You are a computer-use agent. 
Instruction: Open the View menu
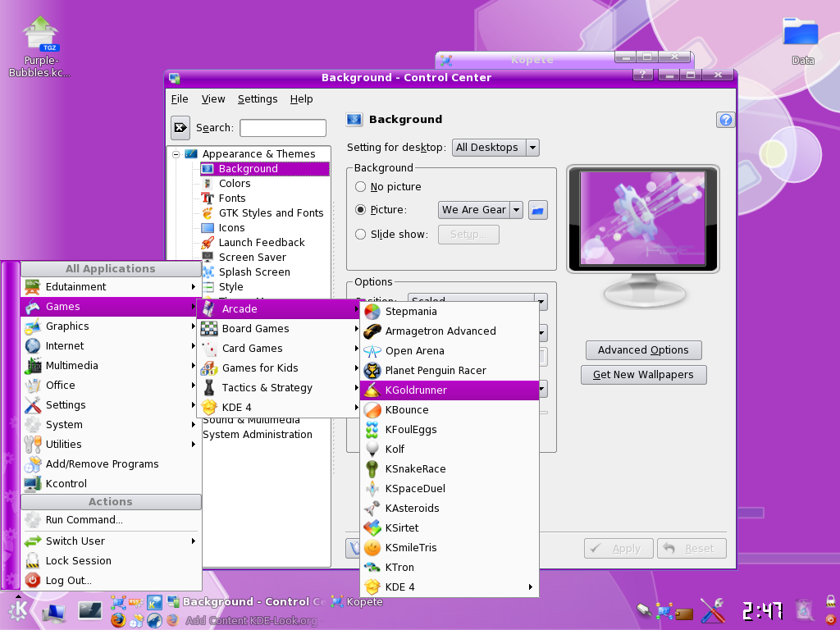pos(213,99)
